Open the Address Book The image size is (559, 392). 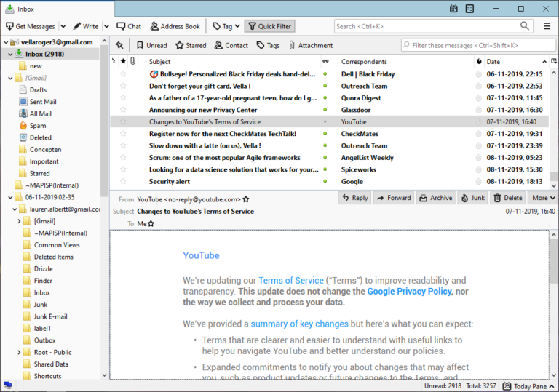[x=175, y=26]
